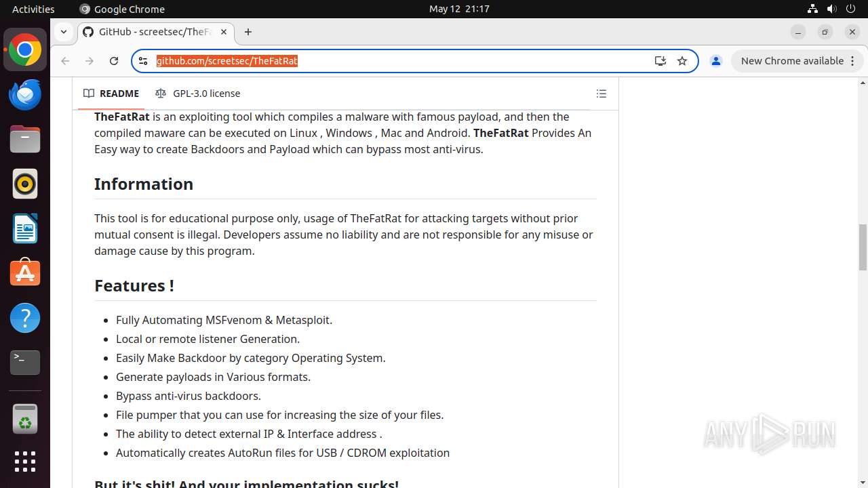Open the network status icon in top bar
The height and width of the screenshot is (488, 868).
[812, 9]
